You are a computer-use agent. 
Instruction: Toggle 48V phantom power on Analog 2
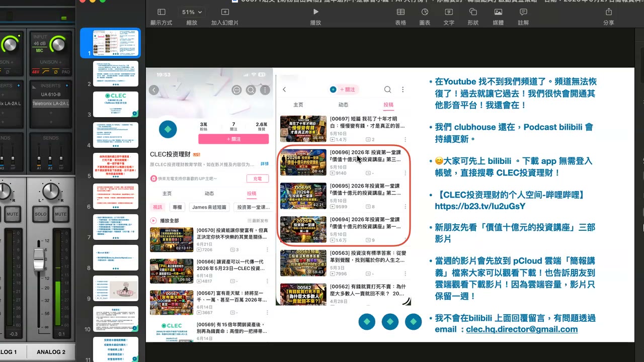36,72
